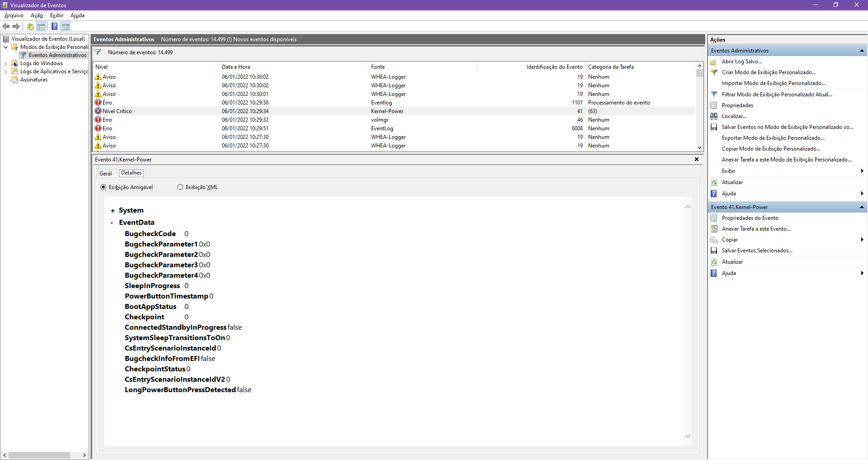Open the Copiar submenu arrow in actions
The image size is (868, 460).
pos(862,240)
